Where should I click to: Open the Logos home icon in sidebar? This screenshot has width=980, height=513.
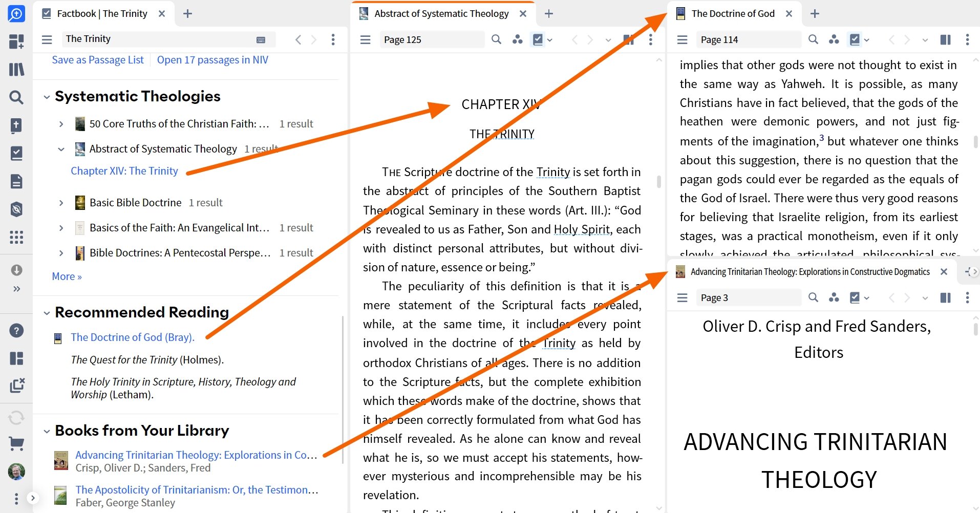pyautogui.click(x=16, y=14)
